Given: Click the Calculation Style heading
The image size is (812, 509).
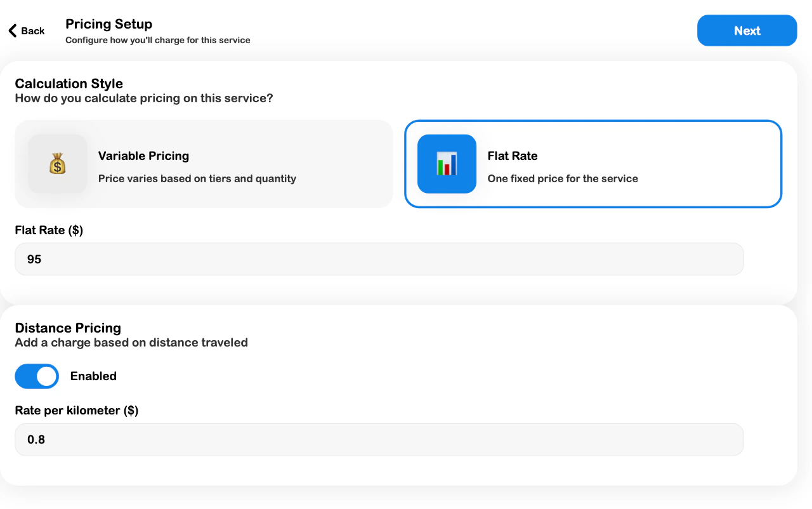Looking at the screenshot, I should (x=69, y=84).
